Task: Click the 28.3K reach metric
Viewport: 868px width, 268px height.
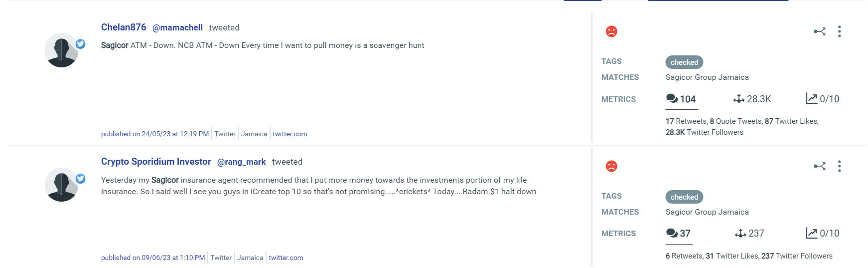Action: pos(752,99)
